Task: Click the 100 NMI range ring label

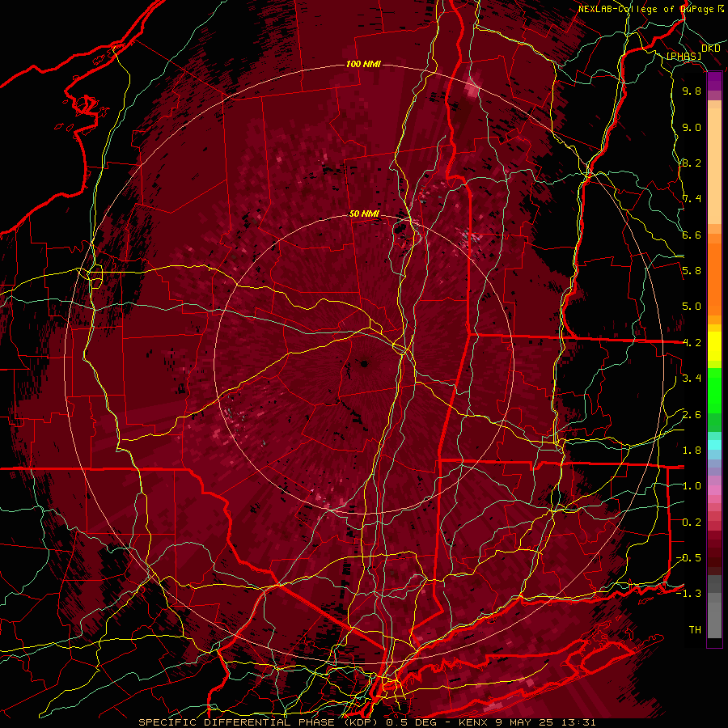Action: click(363, 64)
